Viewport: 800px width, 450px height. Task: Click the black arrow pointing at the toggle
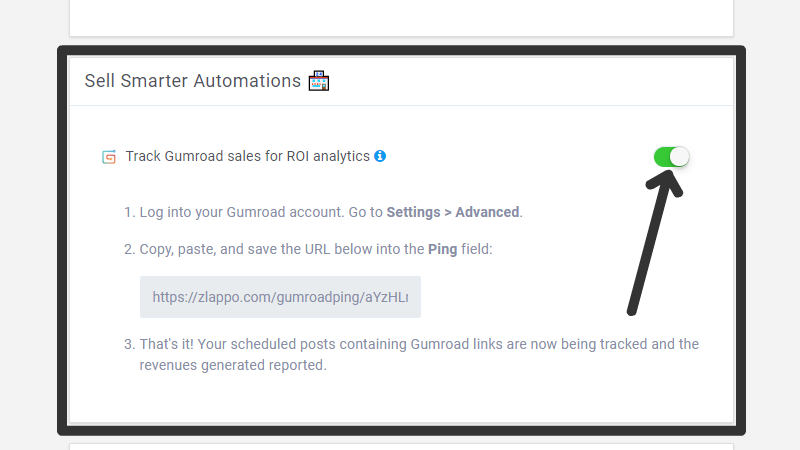click(x=655, y=243)
